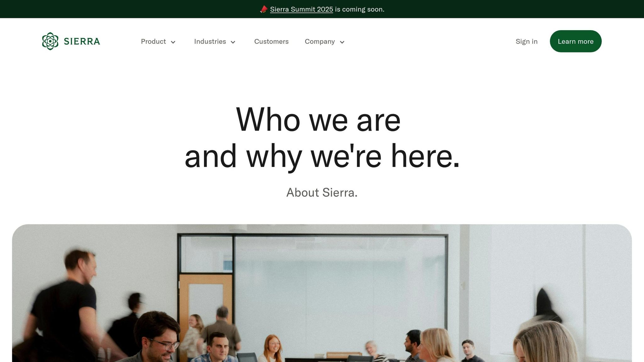Open the Product menu
The width and height of the screenshot is (644, 362).
point(153,41)
